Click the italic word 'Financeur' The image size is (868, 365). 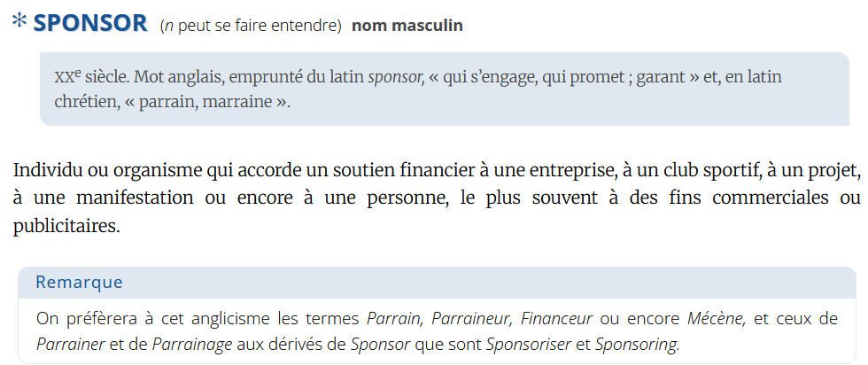tap(558, 318)
